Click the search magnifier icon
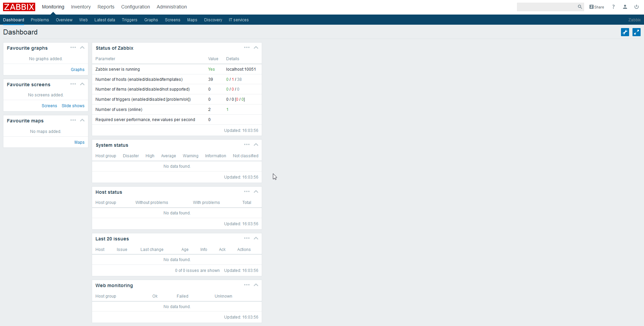Screen dimensions: 644x326 [580, 7]
